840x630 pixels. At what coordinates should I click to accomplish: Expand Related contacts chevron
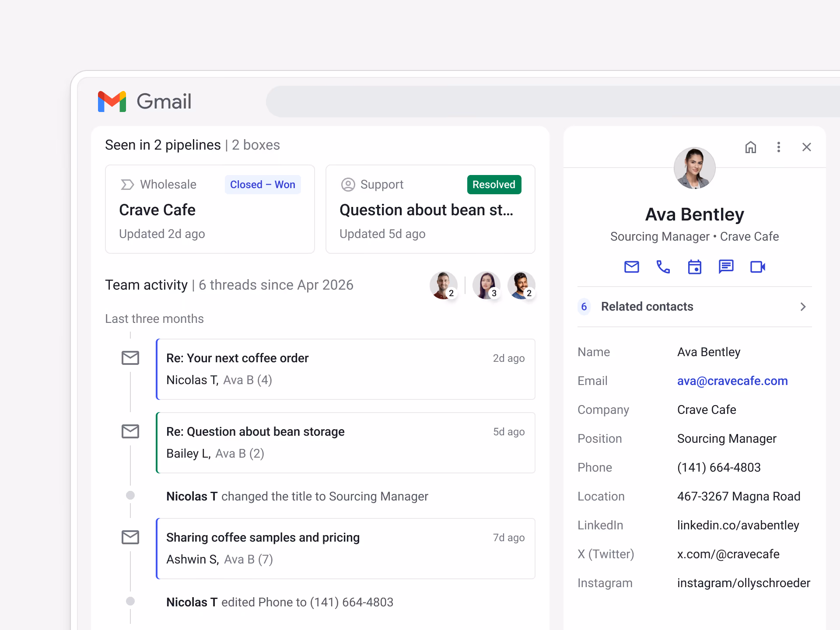click(803, 307)
